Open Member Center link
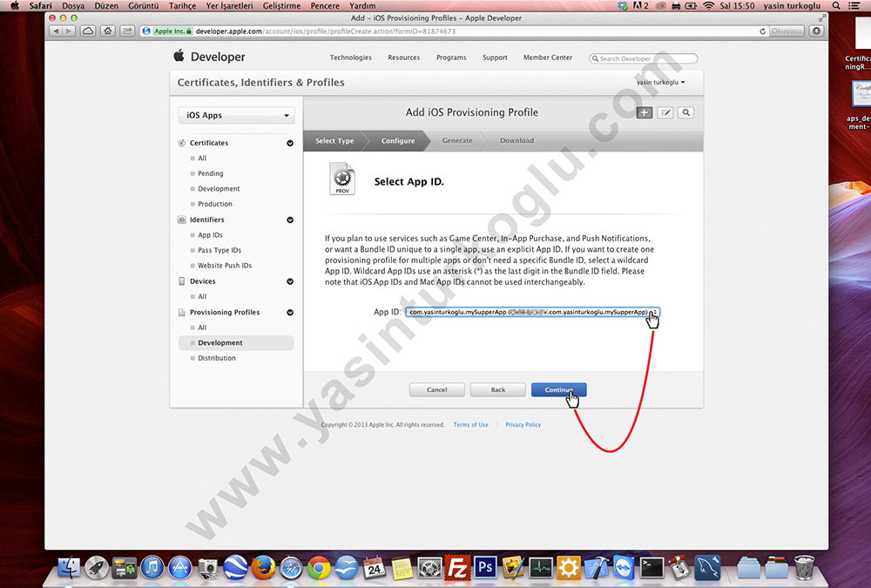This screenshot has height=588, width=871. (x=548, y=57)
